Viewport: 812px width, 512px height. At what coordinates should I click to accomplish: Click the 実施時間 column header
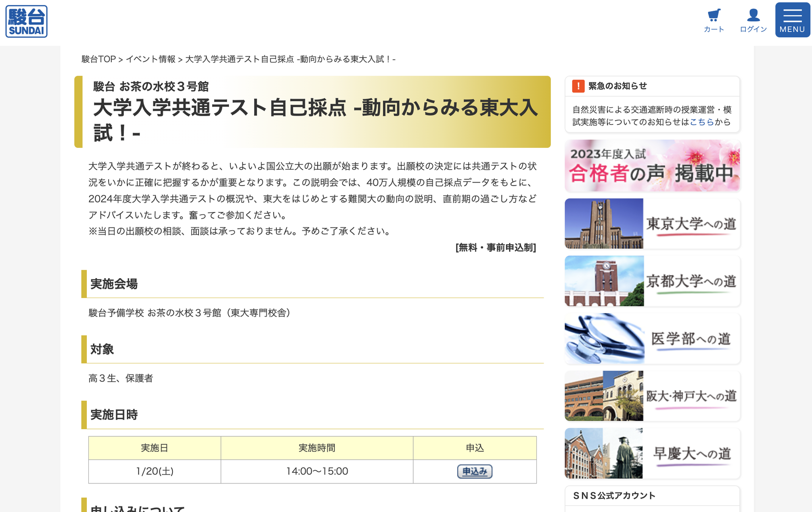click(317, 448)
